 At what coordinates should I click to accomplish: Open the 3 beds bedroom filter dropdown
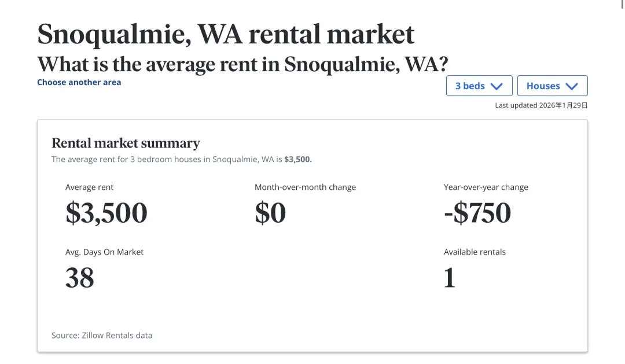click(479, 86)
